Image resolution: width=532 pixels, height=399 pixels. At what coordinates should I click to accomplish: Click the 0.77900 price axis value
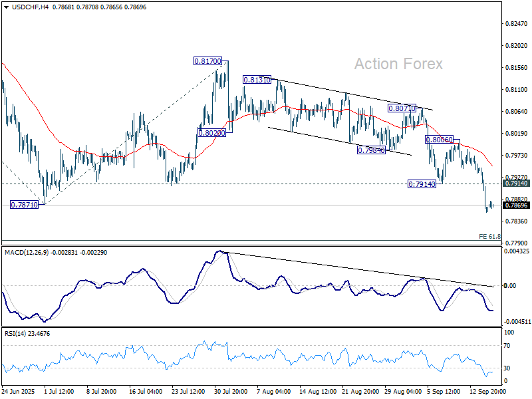517,243
